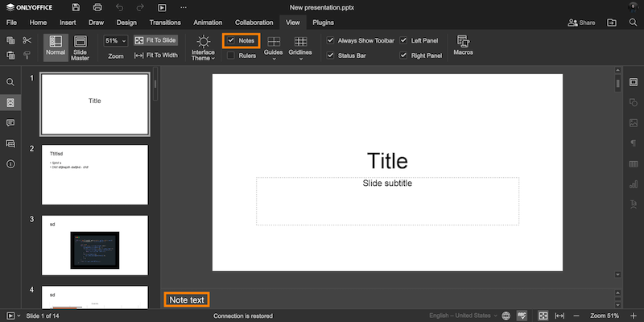Click the spell checking icon in status bar

point(522,316)
